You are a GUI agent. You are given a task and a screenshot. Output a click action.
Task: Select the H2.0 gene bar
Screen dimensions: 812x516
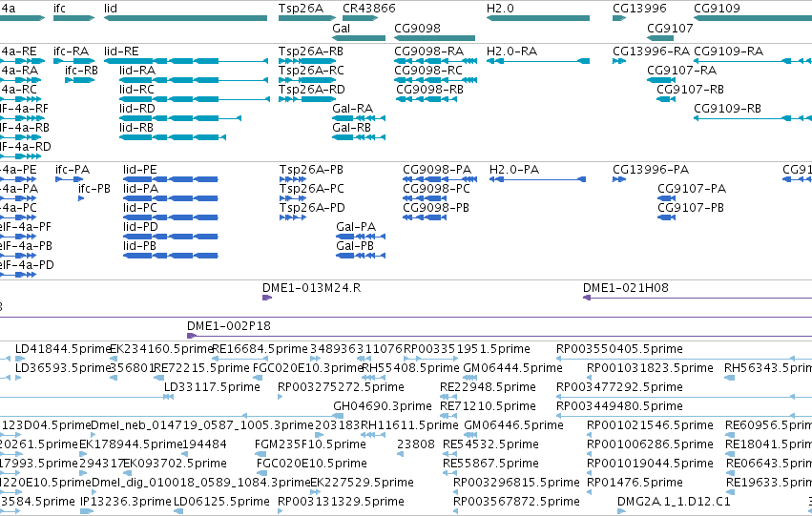tap(538, 18)
